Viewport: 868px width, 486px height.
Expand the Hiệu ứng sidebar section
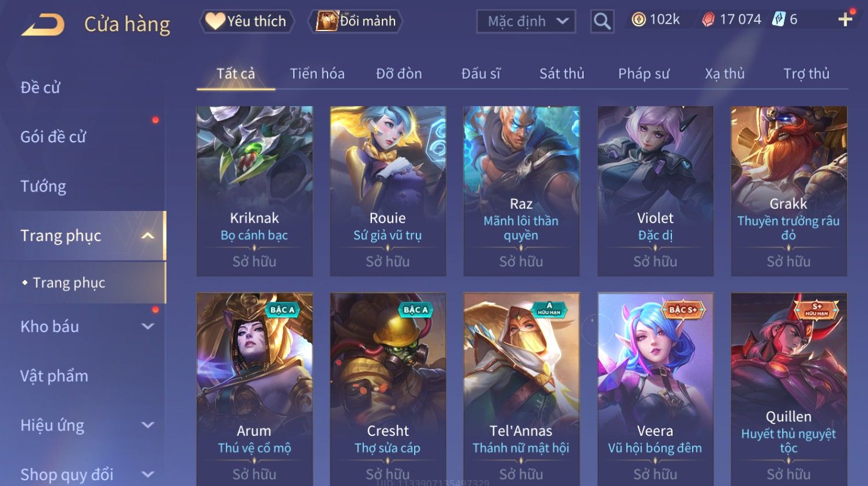[x=148, y=425]
